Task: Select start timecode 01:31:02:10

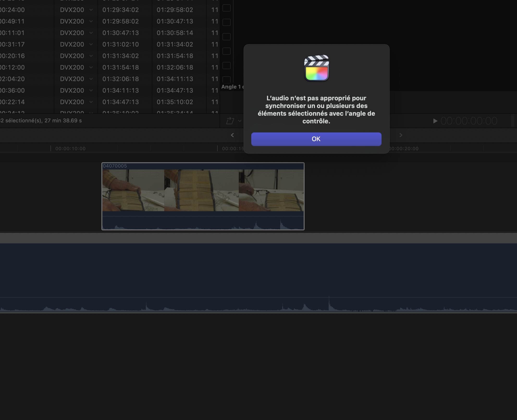Action: tap(120, 44)
